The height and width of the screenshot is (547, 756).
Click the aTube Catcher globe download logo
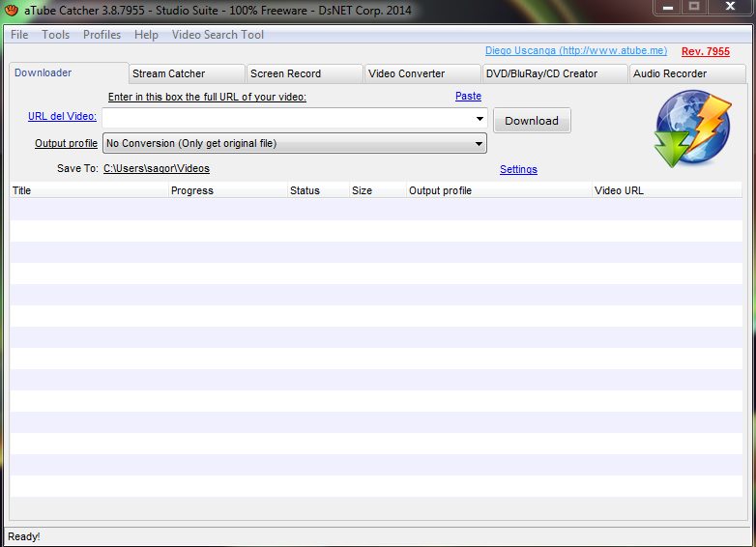pos(693,129)
